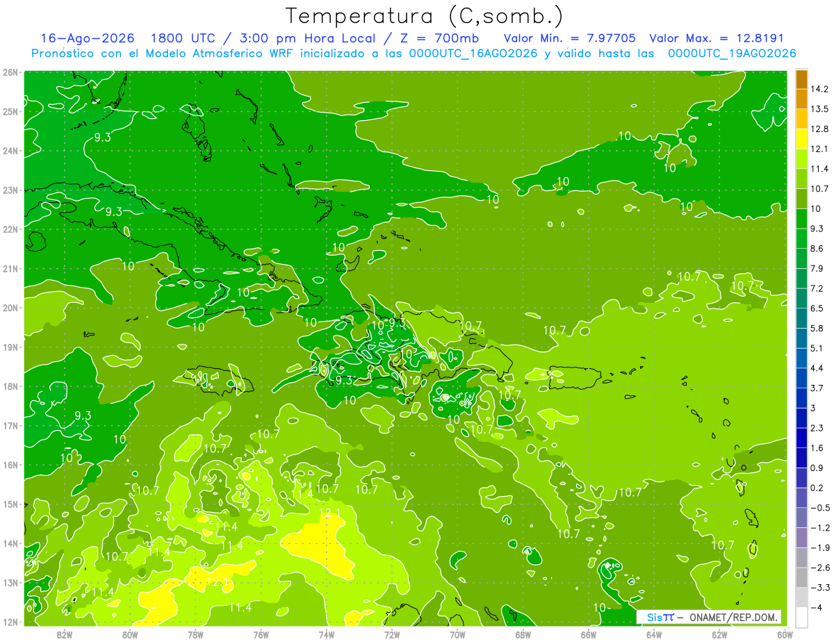Image resolution: width=834 pixels, height=644 pixels.
Task: Click the orange top swatch of the color bar
Action: pos(802,79)
